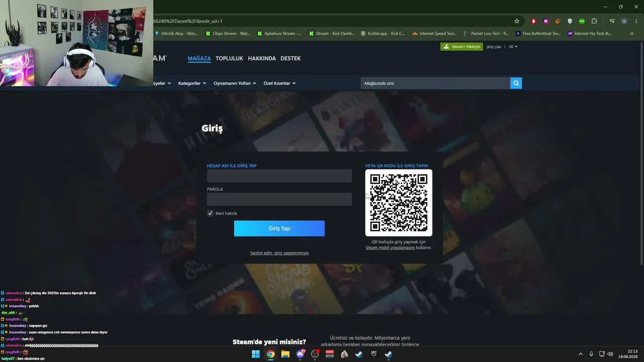This screenshot has height=362, width=644.
Task: Open the HAKKINDA tab in Steam header
Action: click(x=262, y=58)
